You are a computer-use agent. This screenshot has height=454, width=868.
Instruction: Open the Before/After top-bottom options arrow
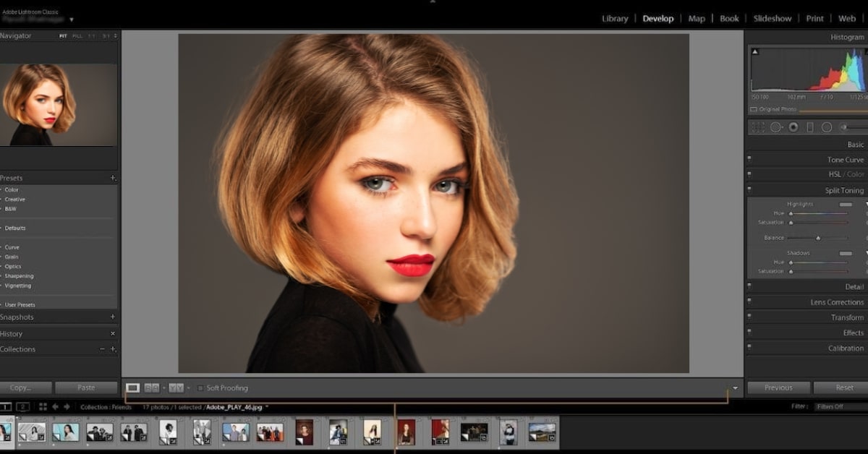(x=188, y=388)
